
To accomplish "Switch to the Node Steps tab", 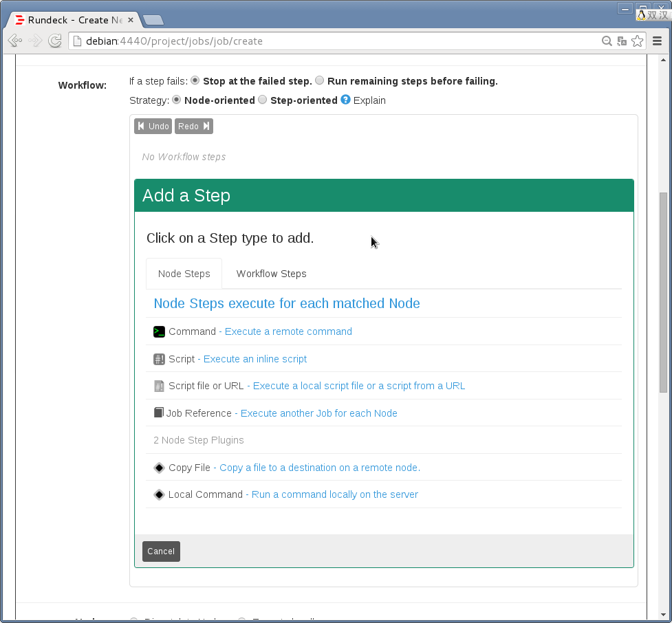I will coord(184,274).
